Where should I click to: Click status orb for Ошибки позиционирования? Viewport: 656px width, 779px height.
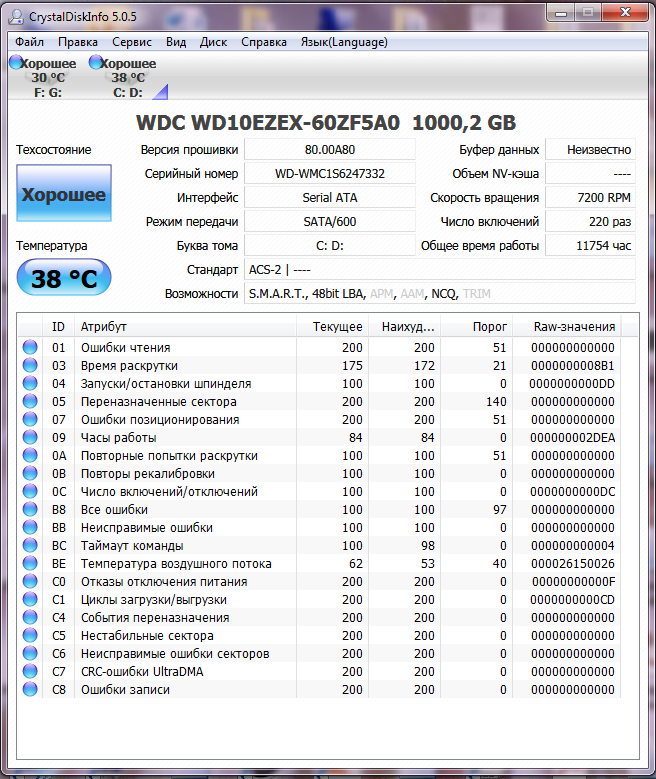pos(30,419)
